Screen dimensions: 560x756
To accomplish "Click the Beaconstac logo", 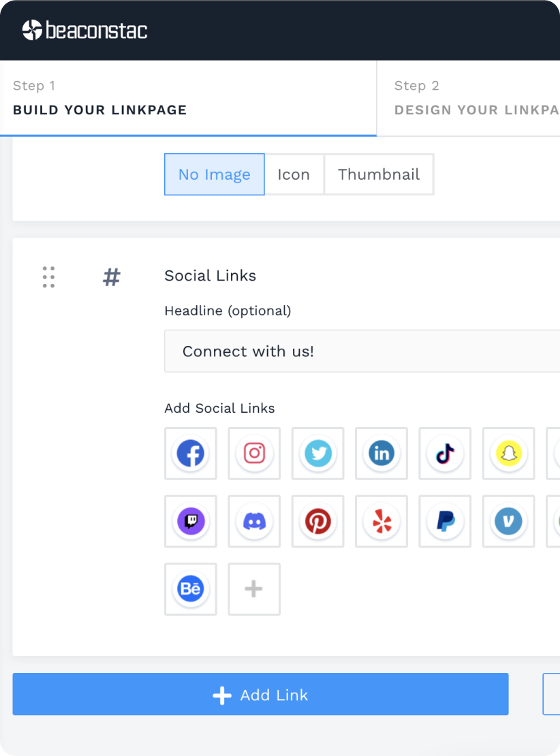I will (85, 31).
